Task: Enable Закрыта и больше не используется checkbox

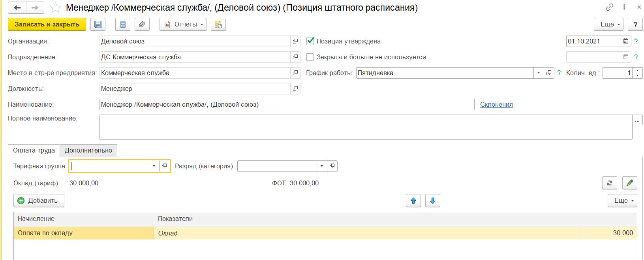Action: coord(310,57)
